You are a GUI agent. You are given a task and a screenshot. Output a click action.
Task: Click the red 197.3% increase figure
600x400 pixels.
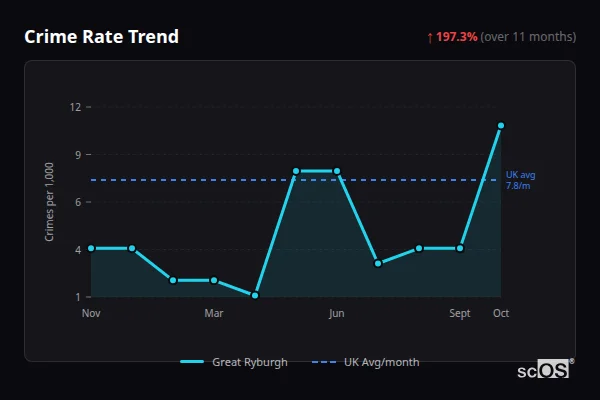[457, 37]
